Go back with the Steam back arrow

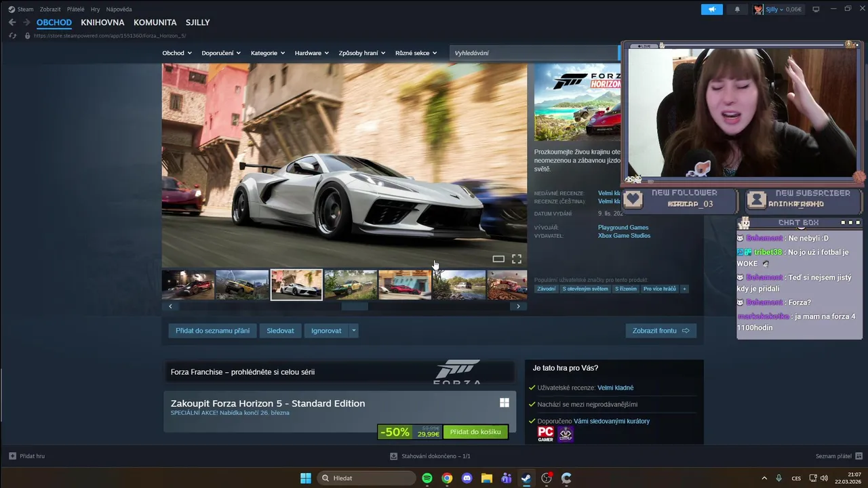pos(12,22)
